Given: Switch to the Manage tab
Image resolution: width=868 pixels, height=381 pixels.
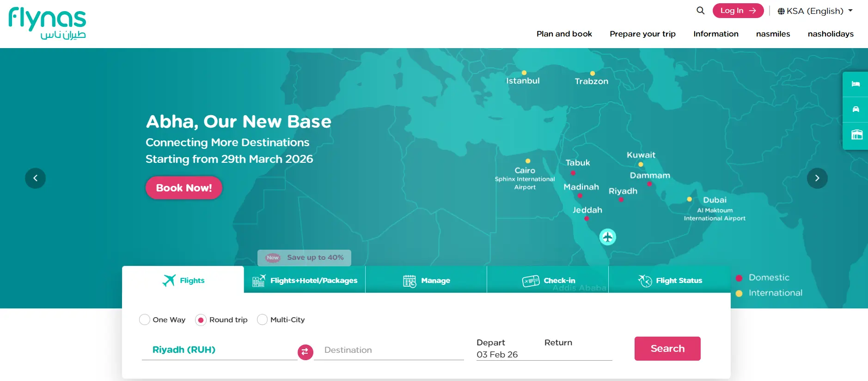Looking at the screenshot, I should (x=426, y=280).
